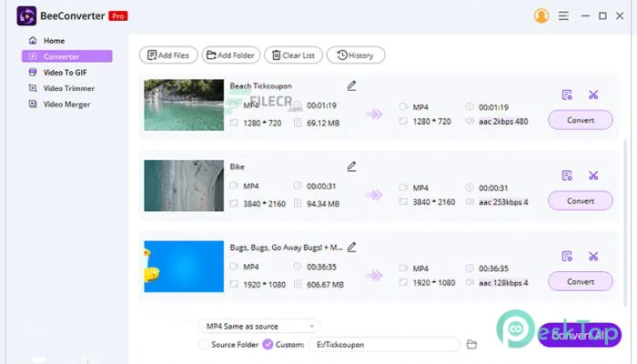
Task: Click output resolution 3840 * 2160 of Bike
Action: point(434,202)
